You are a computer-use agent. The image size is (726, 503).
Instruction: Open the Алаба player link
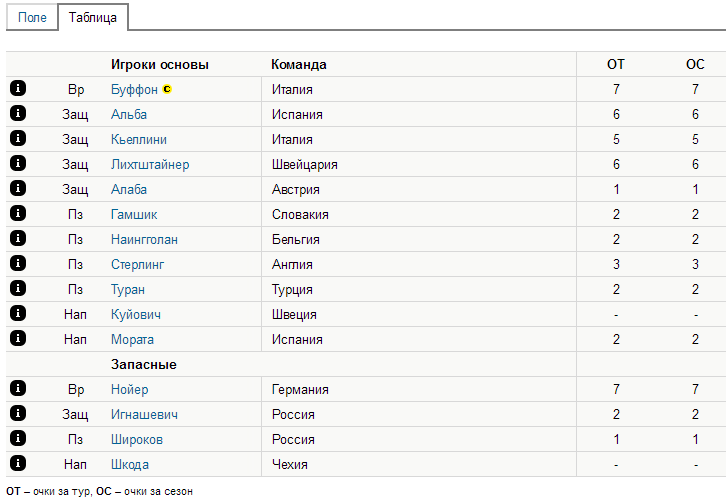pos(129,189)
